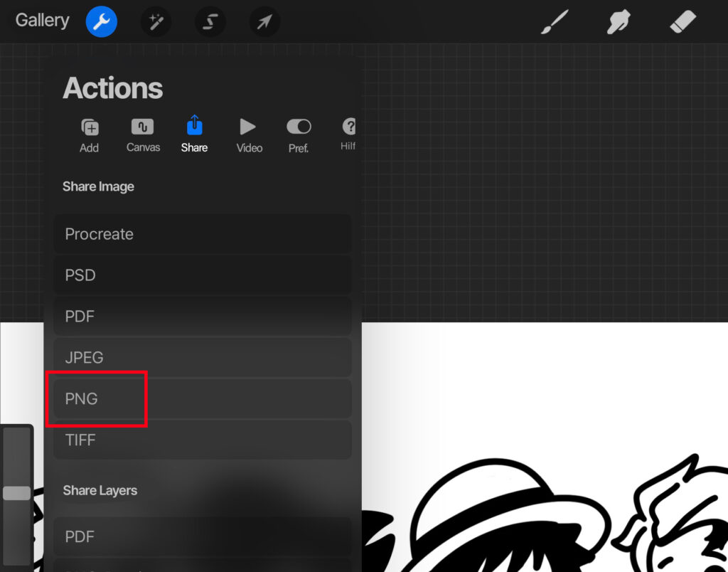
Task: Open the Canvas settings tab
Action: (142, 134)
